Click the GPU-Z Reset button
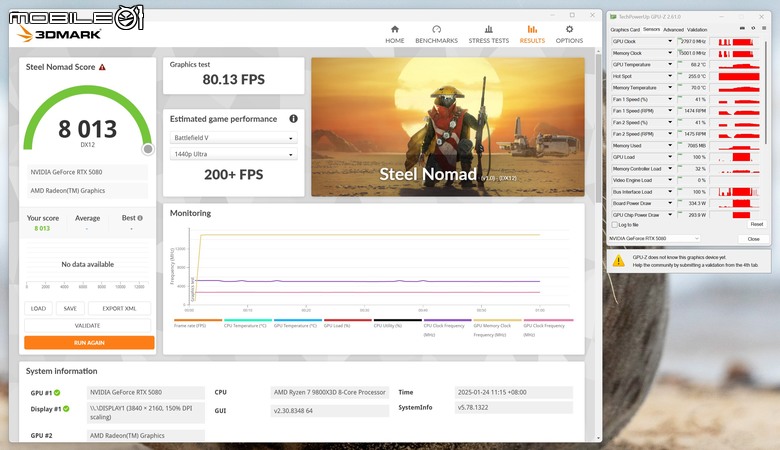Viewport: 780px width, 450px height. [756, 224]
